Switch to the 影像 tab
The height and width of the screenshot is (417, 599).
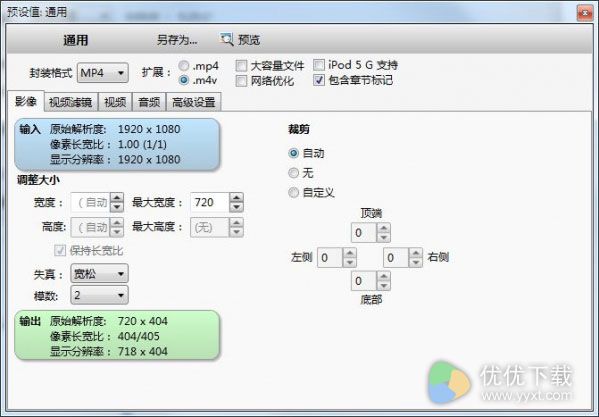pos(26,101)
